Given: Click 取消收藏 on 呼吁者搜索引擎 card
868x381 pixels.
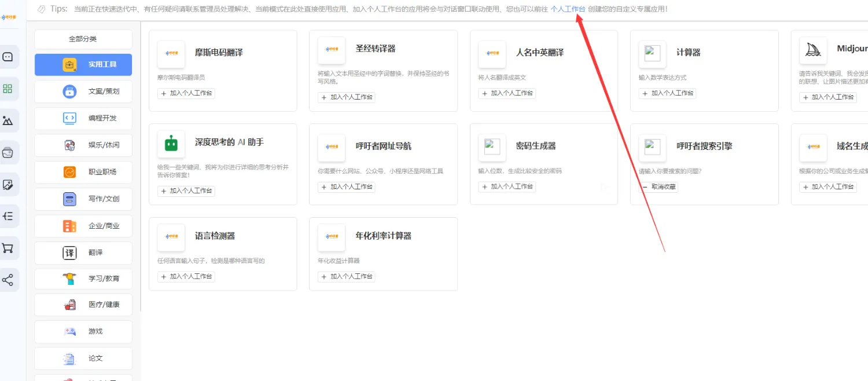Looking at the screenshot, I should click(659, 187).
